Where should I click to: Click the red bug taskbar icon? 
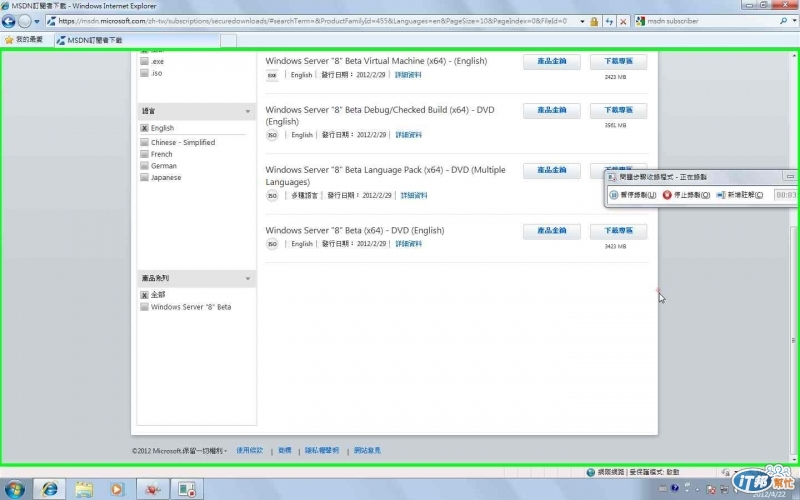point(153,489)
